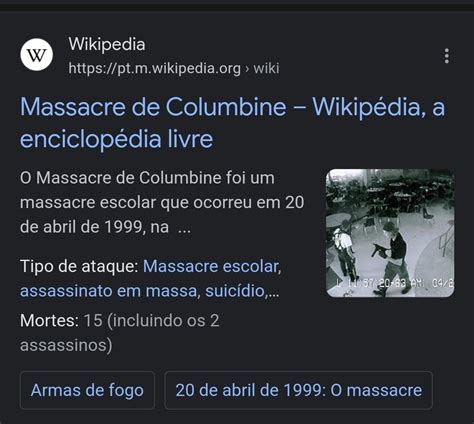Click the 'Wikipedia' site name text
Viewport: 474px width, 424px height.
pos(107,44)
